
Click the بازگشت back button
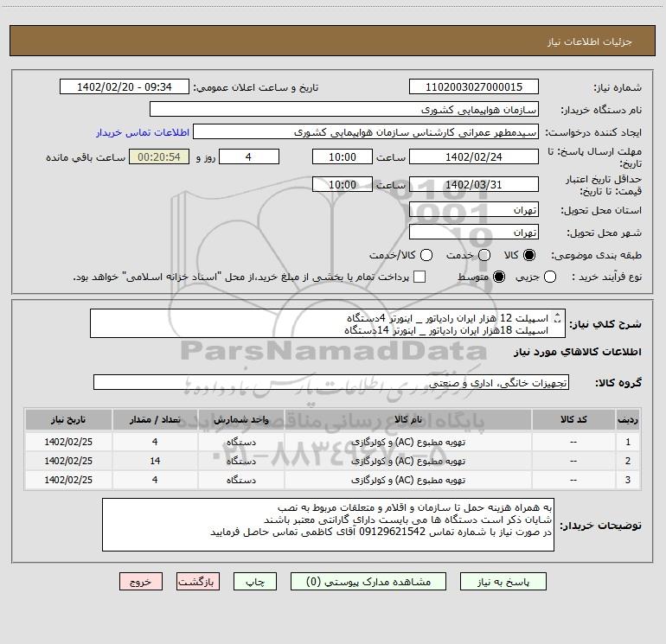[198, 582]
